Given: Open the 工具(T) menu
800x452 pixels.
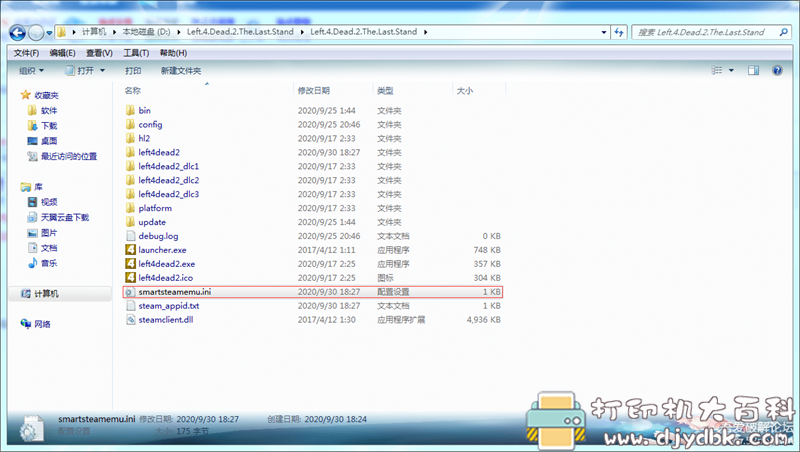Looking at the screenshot, I should [136, 53].
